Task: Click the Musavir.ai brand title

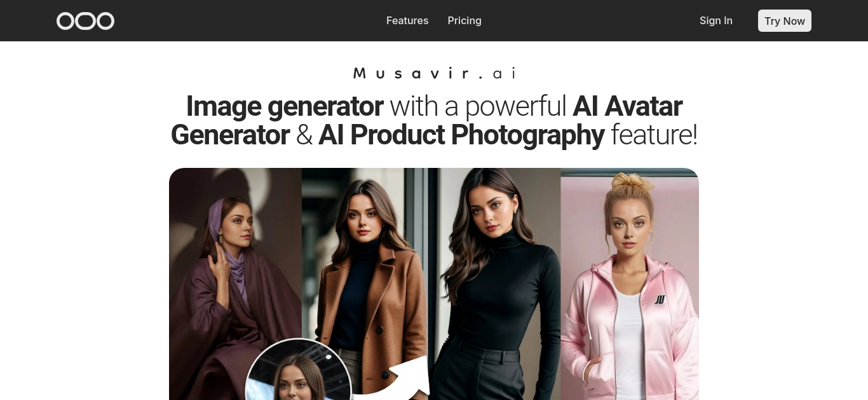Action: pos(434,73)
